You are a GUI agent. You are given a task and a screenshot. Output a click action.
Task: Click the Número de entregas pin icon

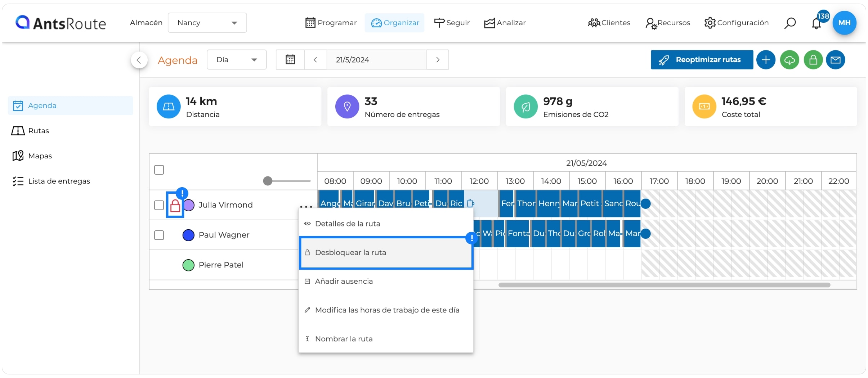click(x=347, y=107)
